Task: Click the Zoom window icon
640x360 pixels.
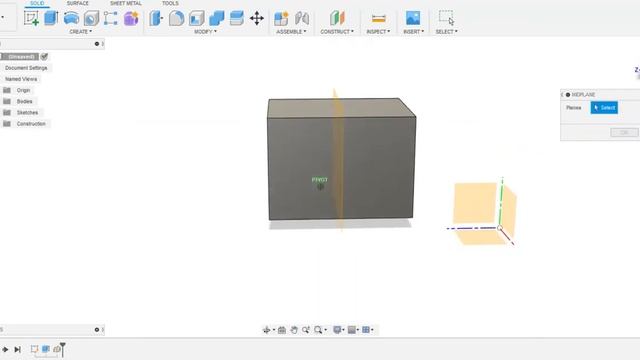Action: pos(306,330)
